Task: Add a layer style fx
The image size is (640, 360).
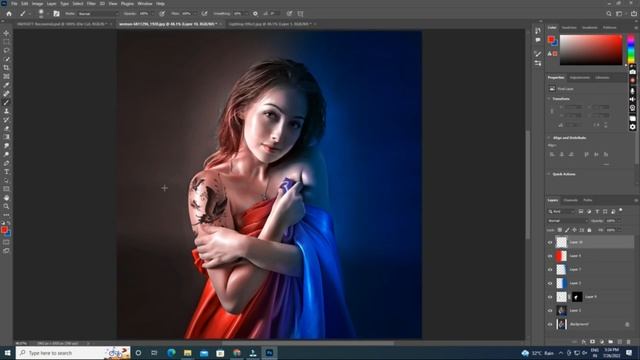Action: [583, 342]
